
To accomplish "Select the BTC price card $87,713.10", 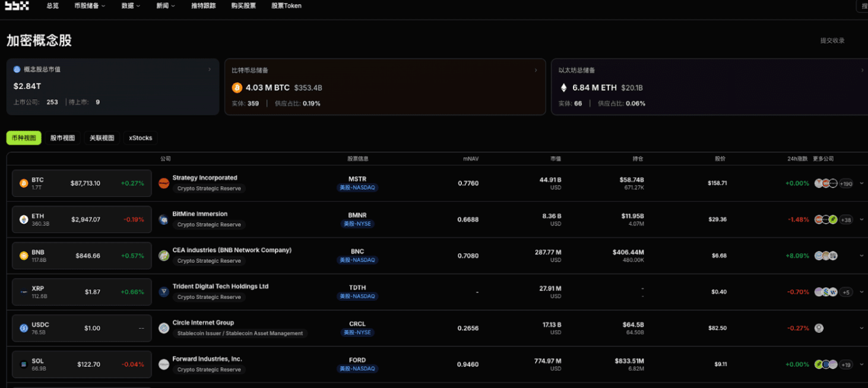I will [82, 183].
